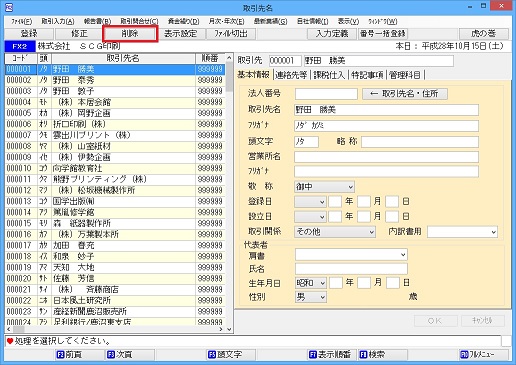Click the F7 表示順番 function key button

point(332,354)
